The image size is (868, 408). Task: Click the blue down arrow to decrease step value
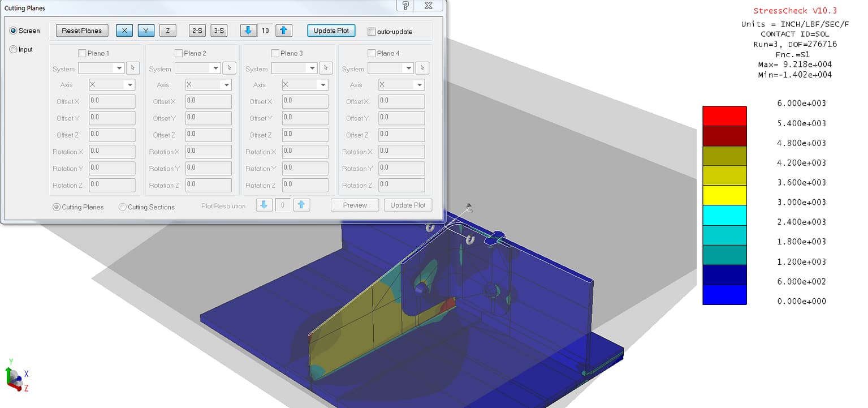click(247, 30)
